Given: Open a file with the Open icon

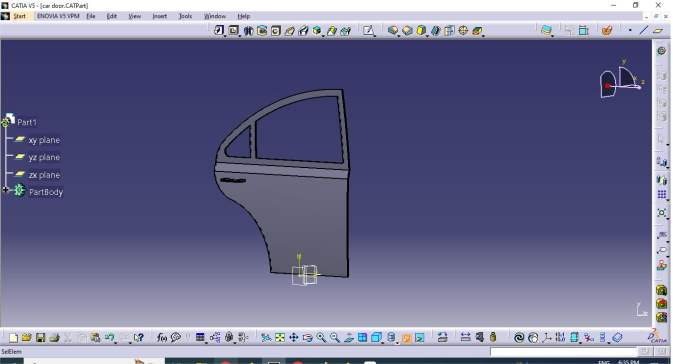Looking at the screenshot, I should click(x=27, y=338).
